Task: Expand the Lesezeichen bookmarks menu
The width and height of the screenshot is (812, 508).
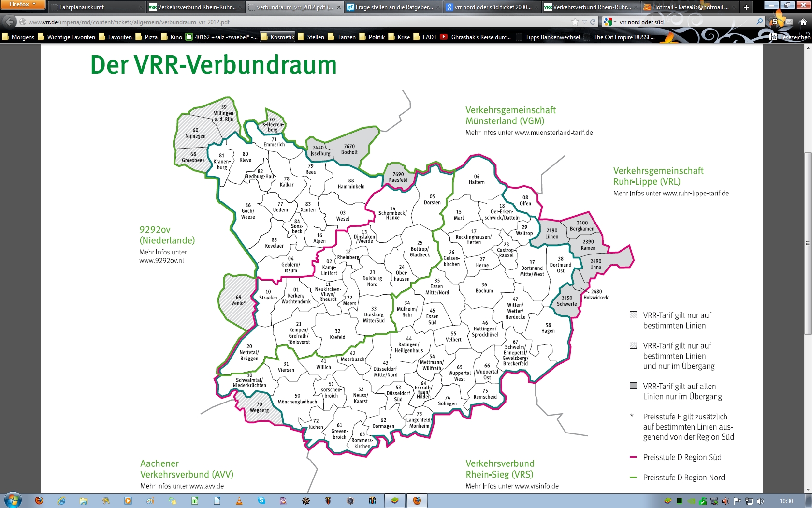Action: click(x=791, y=37)
